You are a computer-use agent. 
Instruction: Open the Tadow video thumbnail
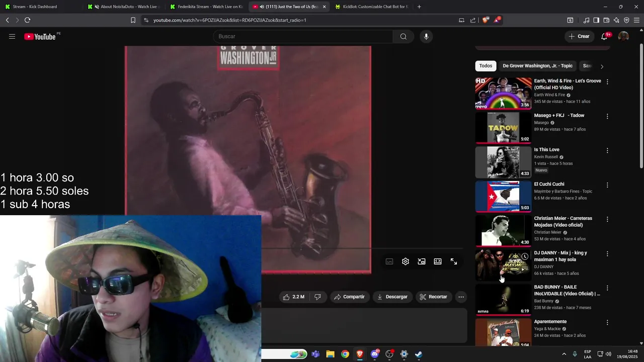click(503, 127)
